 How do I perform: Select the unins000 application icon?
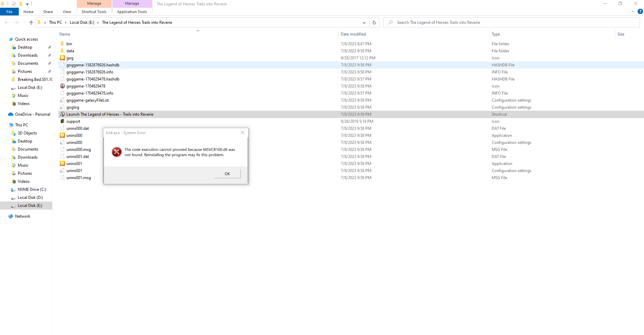tap(62, 135)
